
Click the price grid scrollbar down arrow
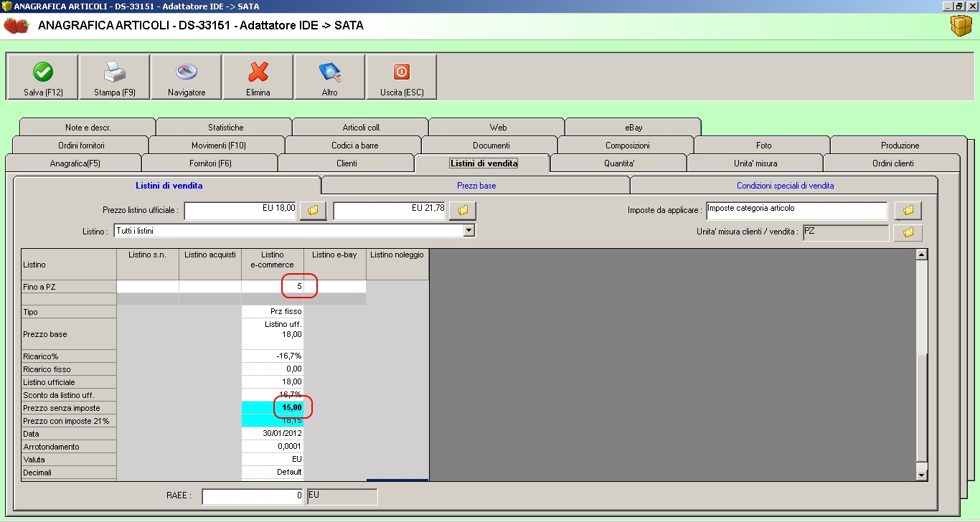click(922, 475)
